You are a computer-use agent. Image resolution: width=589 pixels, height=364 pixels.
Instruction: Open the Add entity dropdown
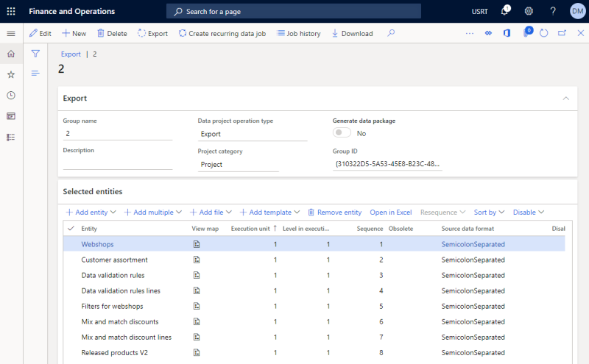(91, 213)
